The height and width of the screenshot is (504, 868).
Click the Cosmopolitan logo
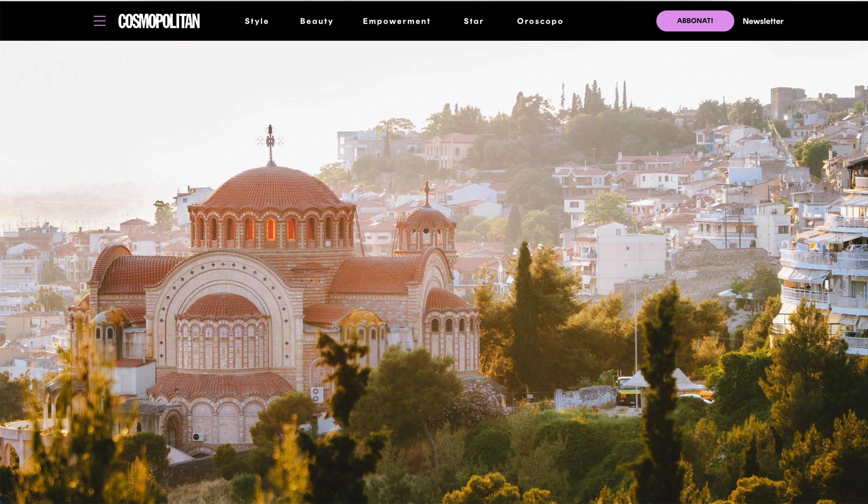pyautogui.click(x=159, y=21)
